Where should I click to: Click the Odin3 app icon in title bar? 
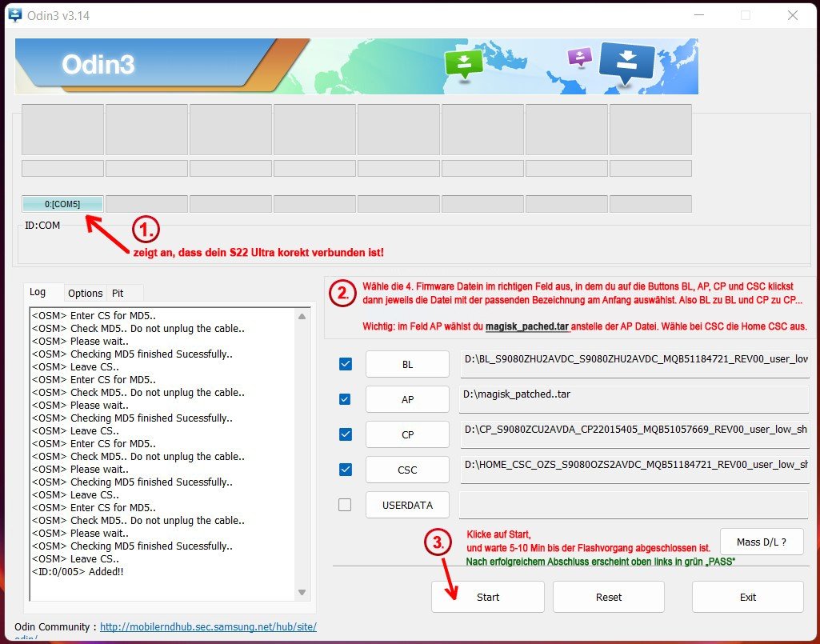pos(15,14)
